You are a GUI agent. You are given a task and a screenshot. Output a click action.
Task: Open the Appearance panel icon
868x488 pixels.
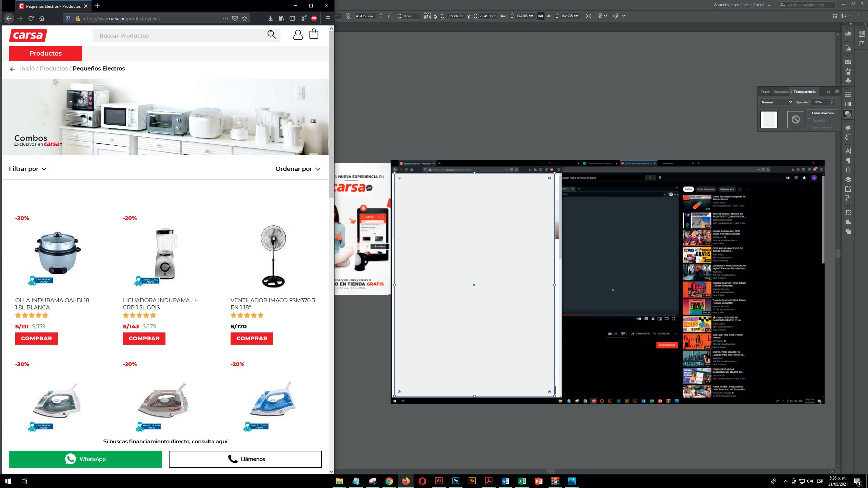pos(848,128)
